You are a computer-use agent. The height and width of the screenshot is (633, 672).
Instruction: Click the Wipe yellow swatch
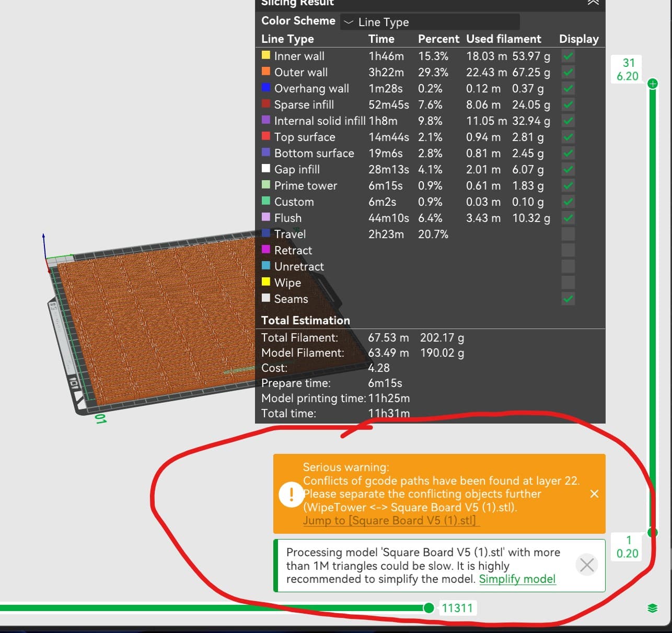pyautogui.click(x=266, y=282)
